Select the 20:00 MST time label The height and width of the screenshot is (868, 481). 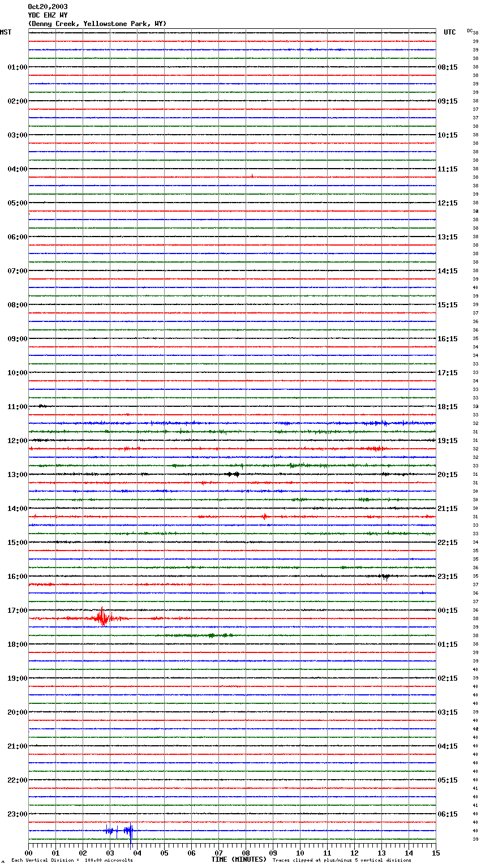pyautogui.click(x=18, y=712)
